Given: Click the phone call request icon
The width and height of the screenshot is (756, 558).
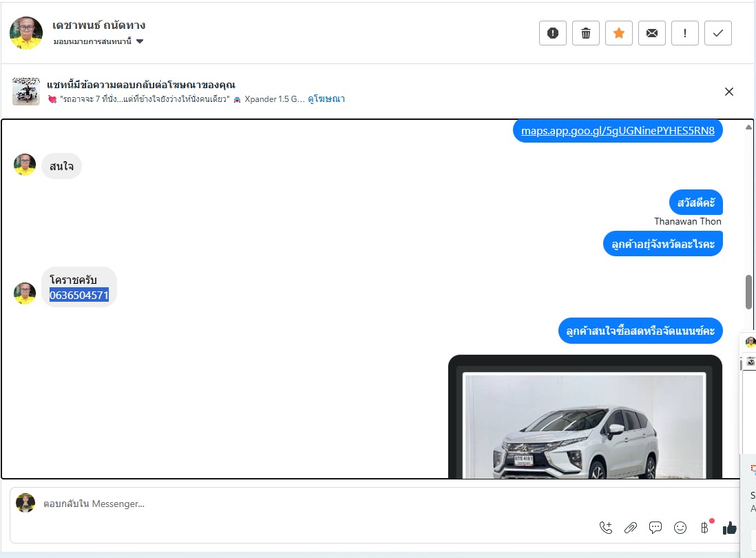Looking at the screenshot, I should click(x=606, y=528).
